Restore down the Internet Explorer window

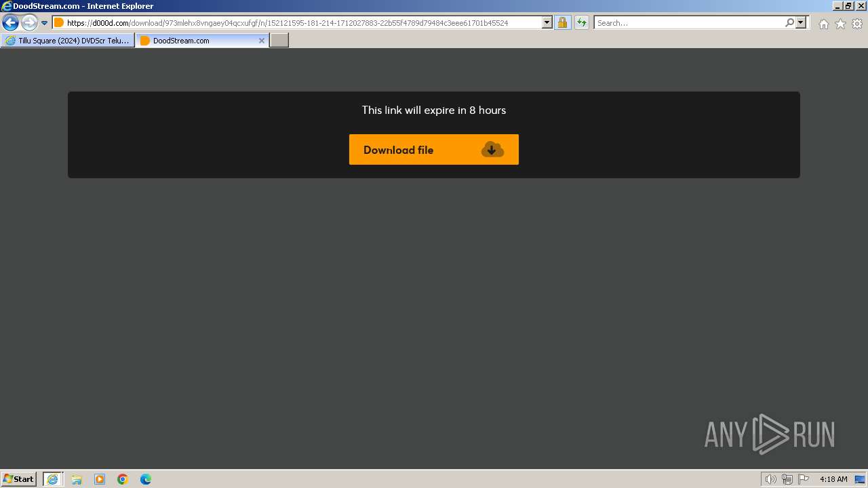[x=848, y=5]
